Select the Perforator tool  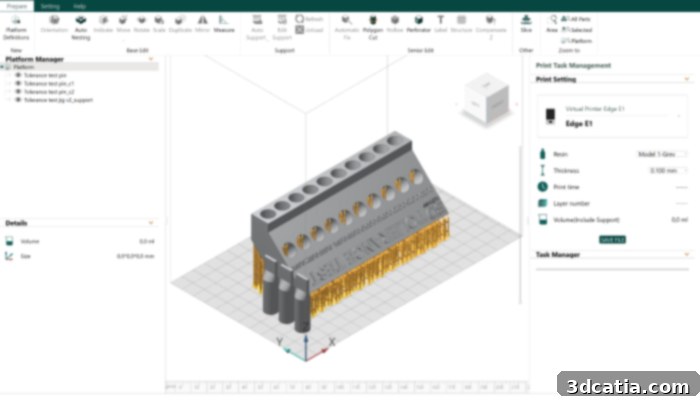418,24
